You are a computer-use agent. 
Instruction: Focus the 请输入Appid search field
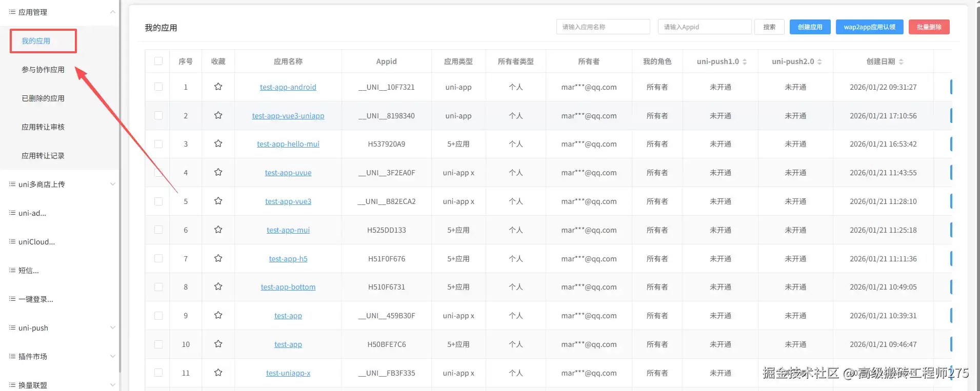click(x=705, y=27)
